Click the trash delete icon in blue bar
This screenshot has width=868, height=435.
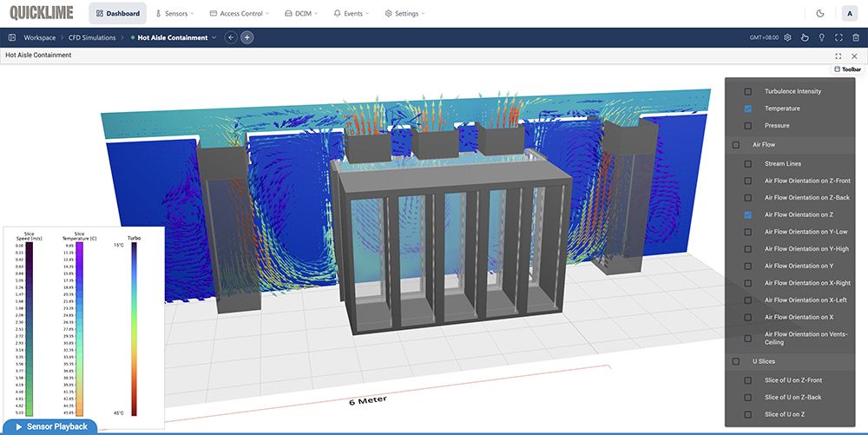(855, 38)
